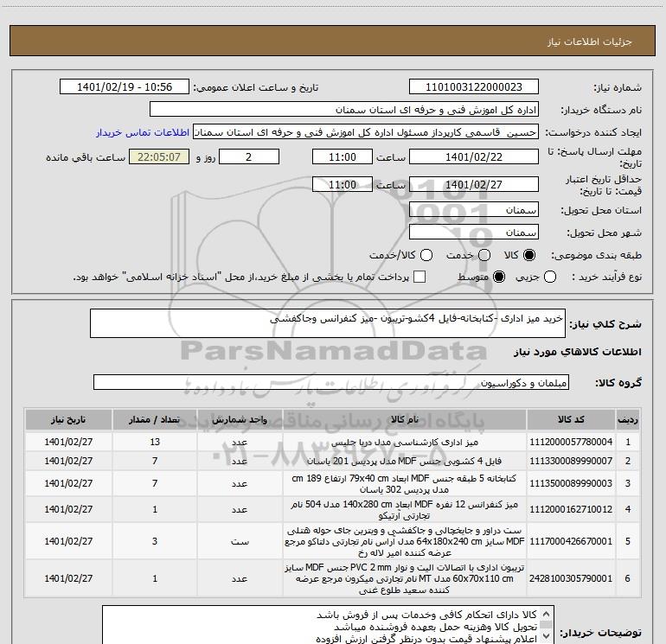Click the فایل 4 کشویی MDF product name
Screen dimensions: 666x644
point(405,461)
